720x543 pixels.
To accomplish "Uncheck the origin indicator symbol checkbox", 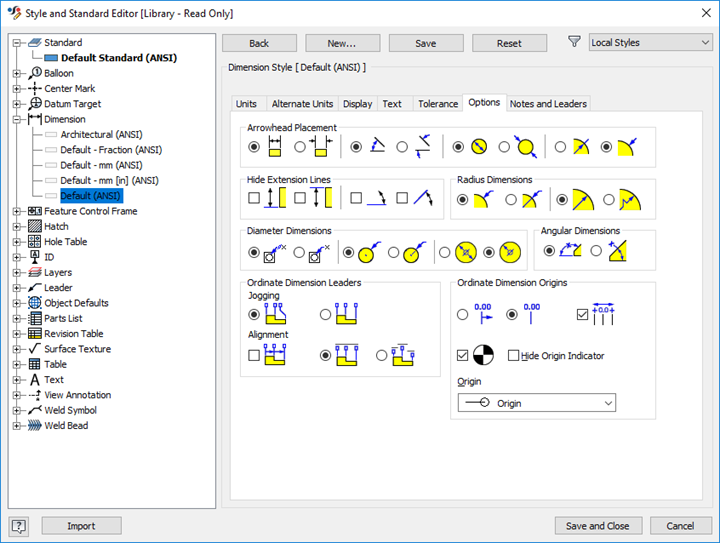I will (x=462, y=356).
